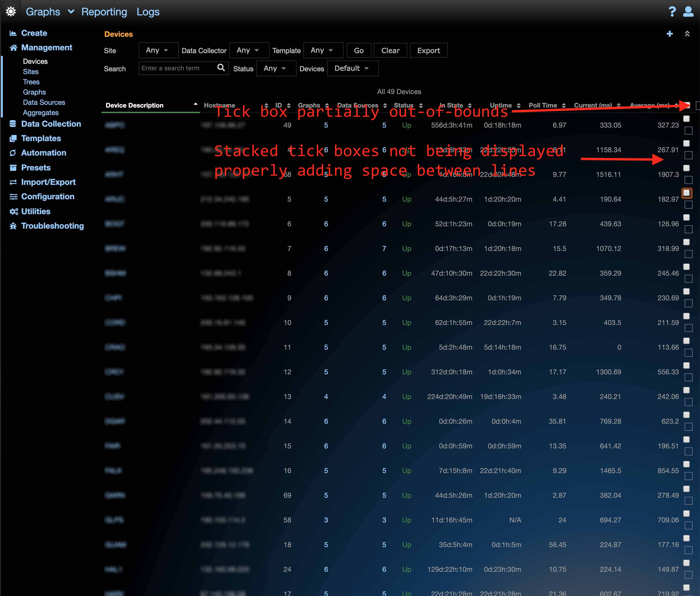Click the Data Collection database icon
This screenshot has height=596, width=700.
tap(13, 124)
